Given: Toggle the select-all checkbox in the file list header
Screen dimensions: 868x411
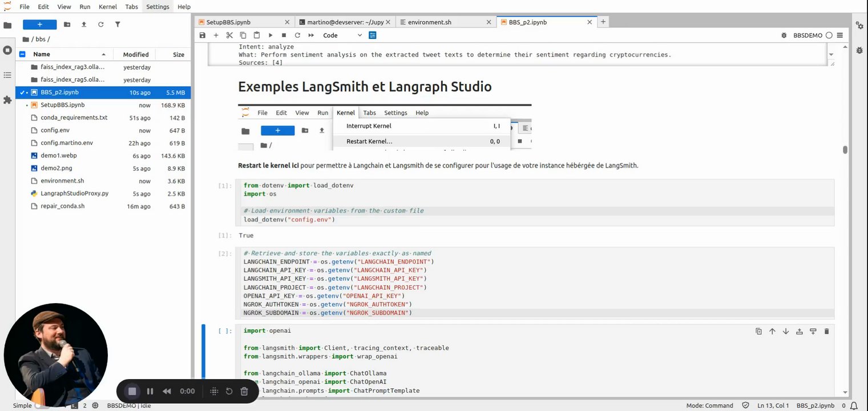Looking at the screenshot, I should click(22, 54).
